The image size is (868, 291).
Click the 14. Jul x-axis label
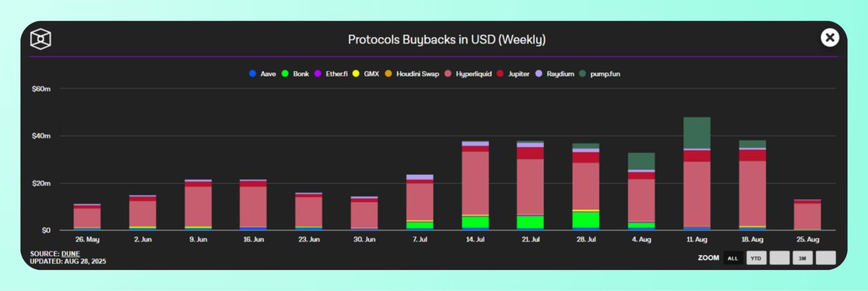pos(475,240)
